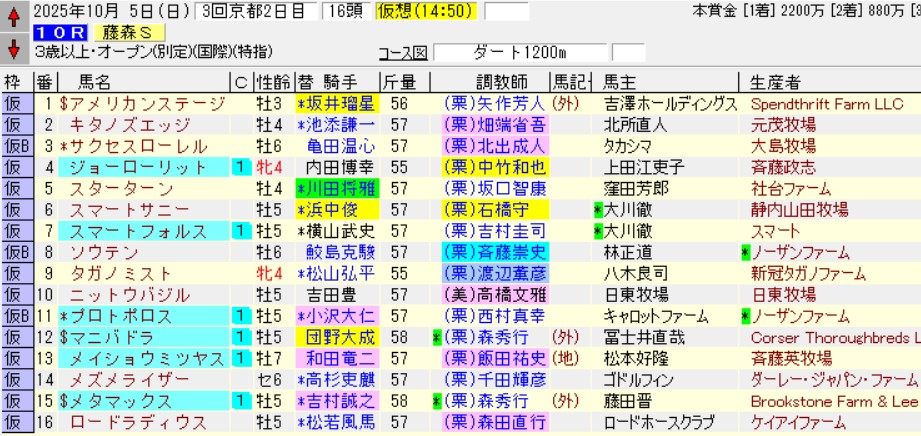Click the 仮B frame cell for サクセスローレル

coord(16,146)
